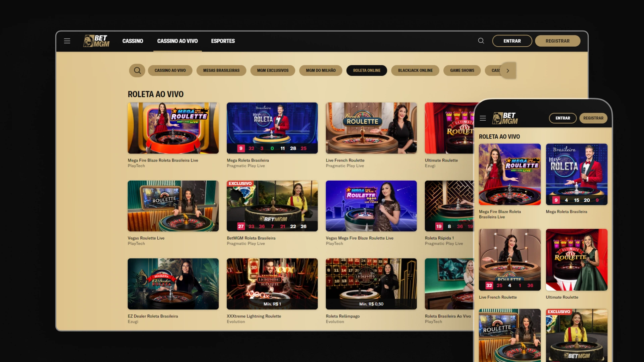
Task: Open desktop Mega Roleta Brasileira game thumbnail
Action: tap(272, 128)
